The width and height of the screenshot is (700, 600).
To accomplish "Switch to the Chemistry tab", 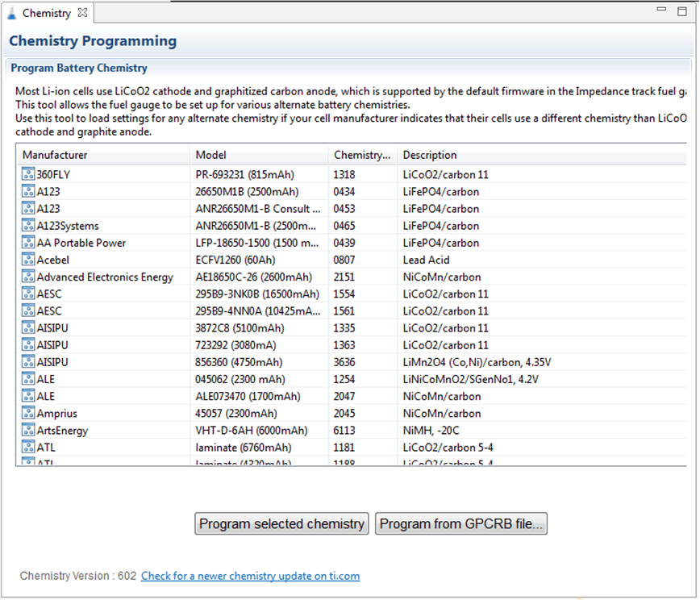I will tap(46, 13).
